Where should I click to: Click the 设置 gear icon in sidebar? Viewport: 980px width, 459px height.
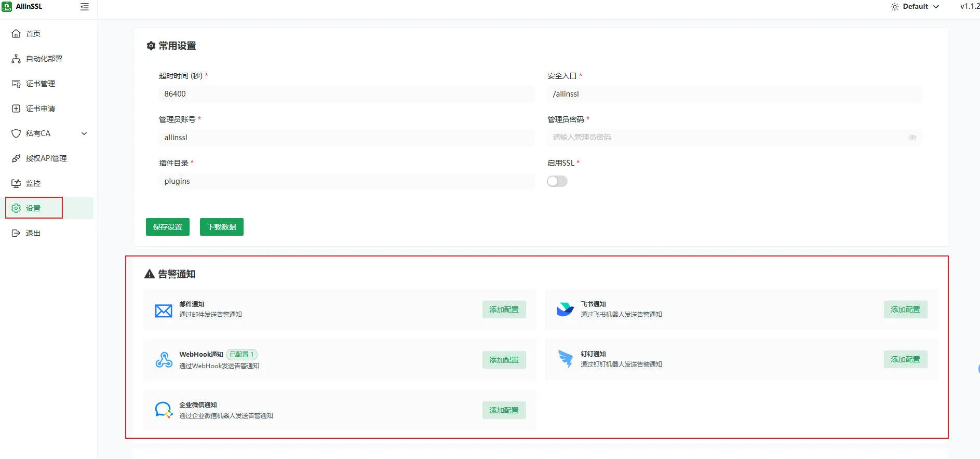(x=16, y=208)
